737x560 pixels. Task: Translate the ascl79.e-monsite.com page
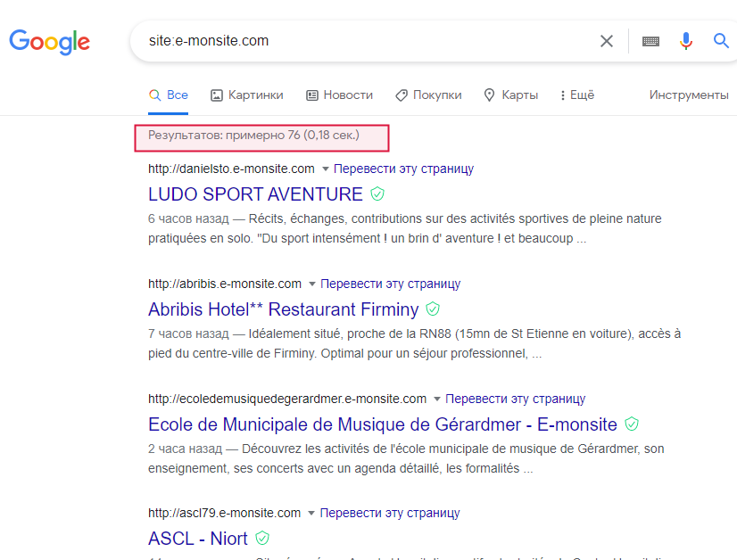tap(390, 513)
